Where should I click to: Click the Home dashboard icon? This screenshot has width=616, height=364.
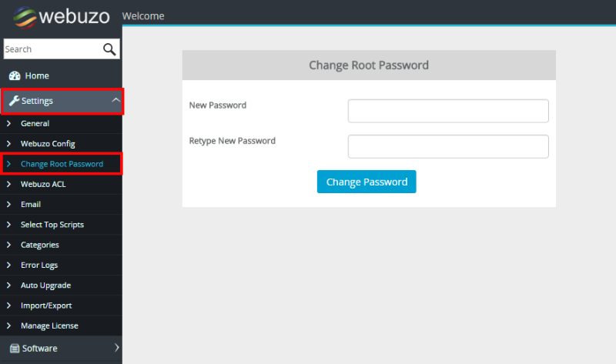click(x=15, y=75)
